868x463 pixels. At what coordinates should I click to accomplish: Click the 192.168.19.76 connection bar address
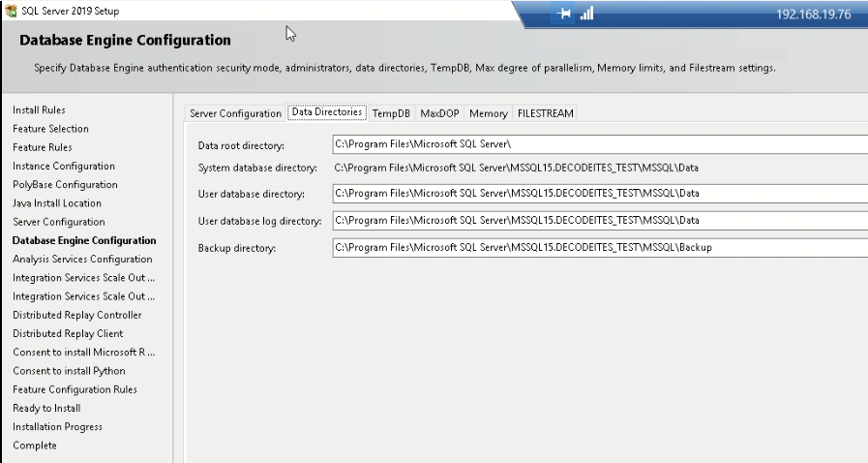tap(813, 15)
